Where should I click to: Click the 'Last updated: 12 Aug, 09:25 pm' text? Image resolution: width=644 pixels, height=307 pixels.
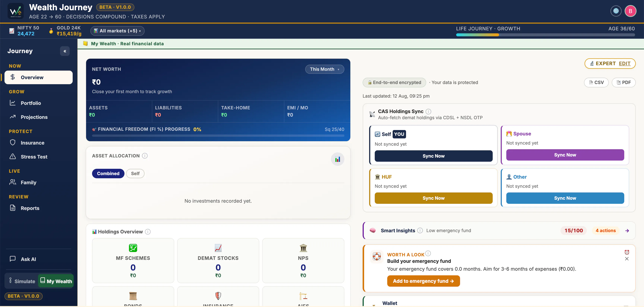[x=396, y=96]
